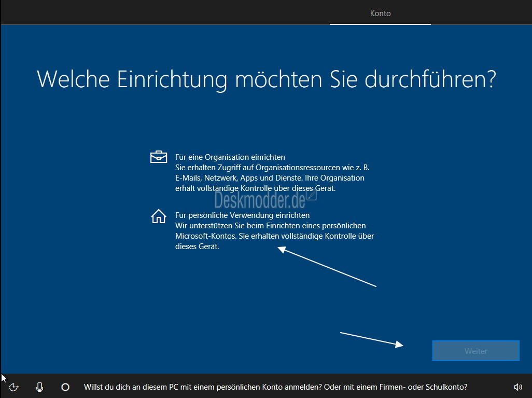Click the house personal-use icon

(x=159, y=216)
